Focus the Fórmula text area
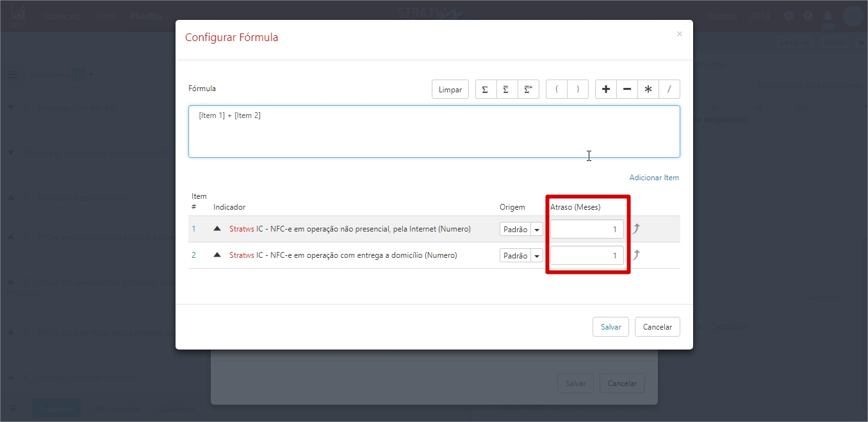The height and width of the screenshot is (422, 868). click(434, 131)
